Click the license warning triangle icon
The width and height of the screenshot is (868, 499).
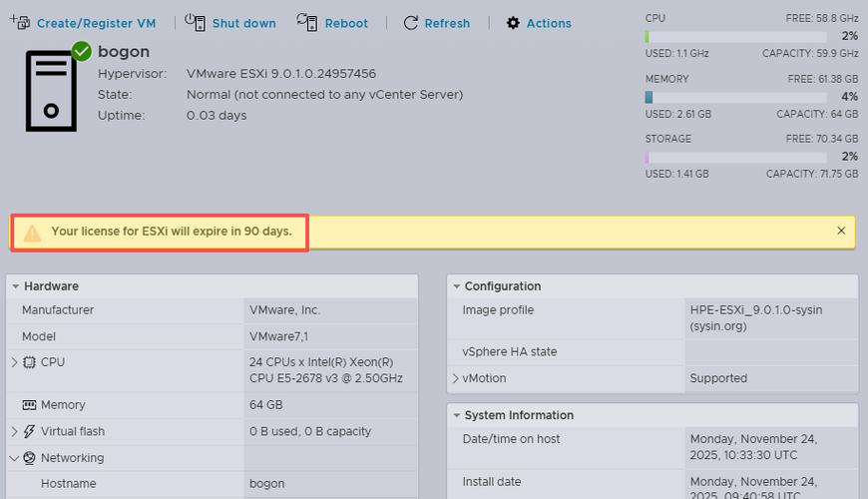[x=33, y=233]
